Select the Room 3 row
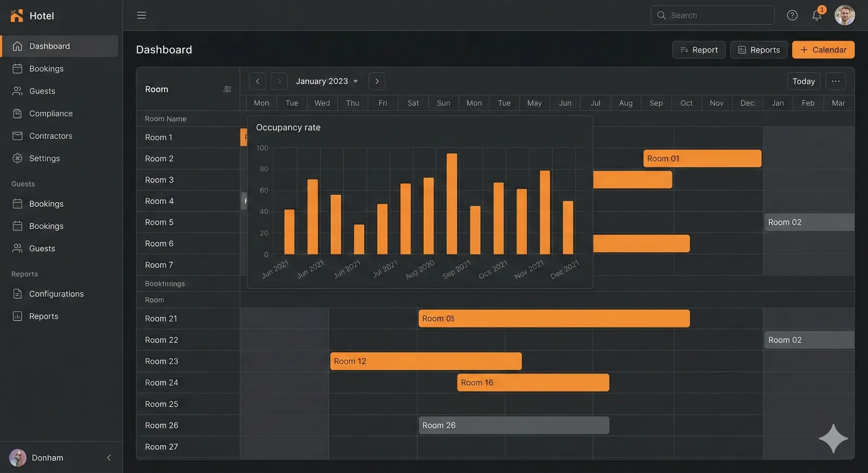Viewport: 868px width, 473px height. [x=188, y=180]
